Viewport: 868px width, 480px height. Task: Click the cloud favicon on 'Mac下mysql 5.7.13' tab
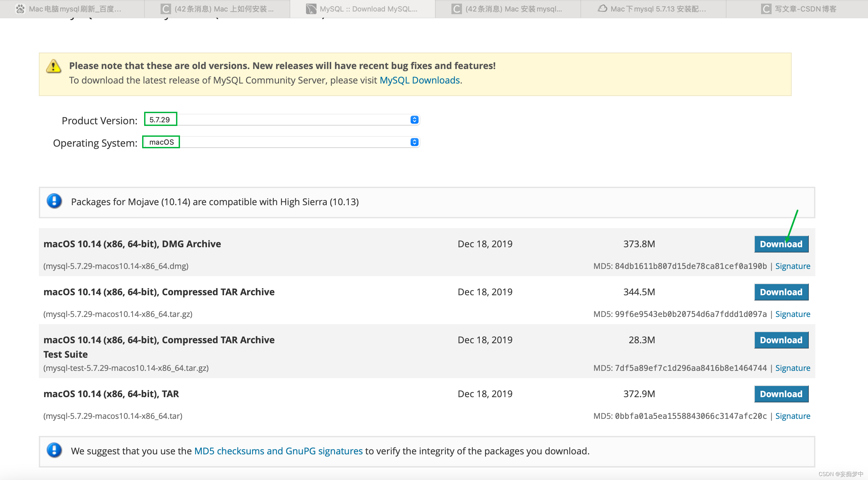602,9
